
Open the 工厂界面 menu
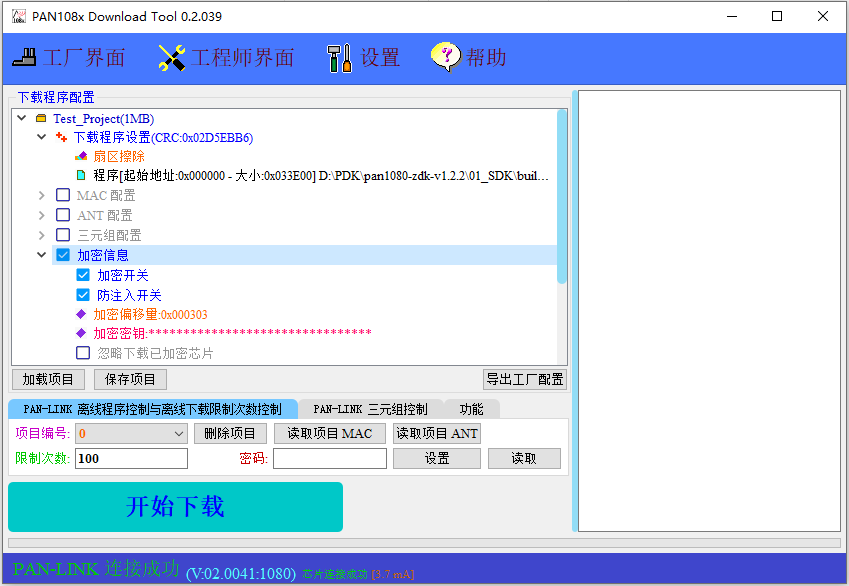[69, 57]
